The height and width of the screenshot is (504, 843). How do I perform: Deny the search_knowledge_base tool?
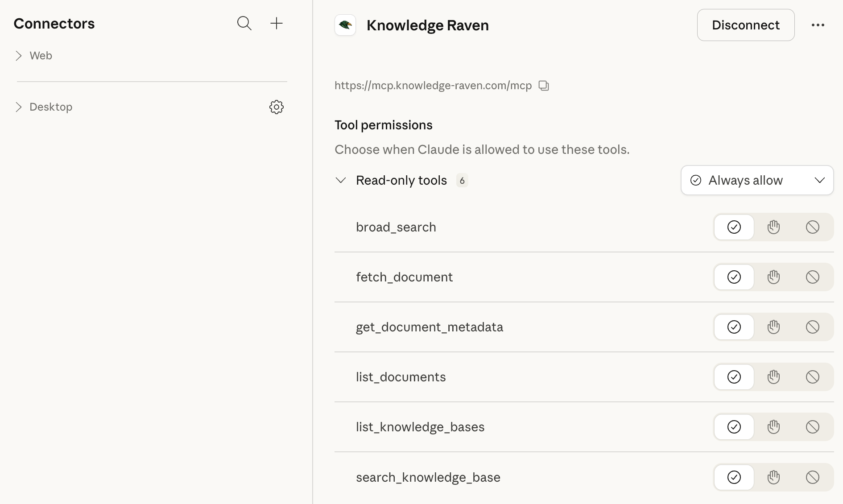(x=812, y=477)
